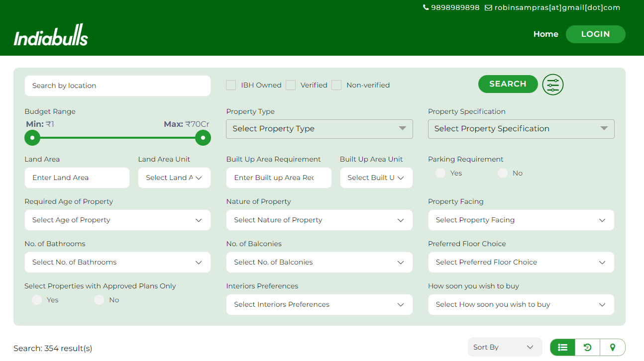The width and height of the screenshot is (644, 361).
Task: Click the 'Interiors Preferences' label
Action: [262, 286]
